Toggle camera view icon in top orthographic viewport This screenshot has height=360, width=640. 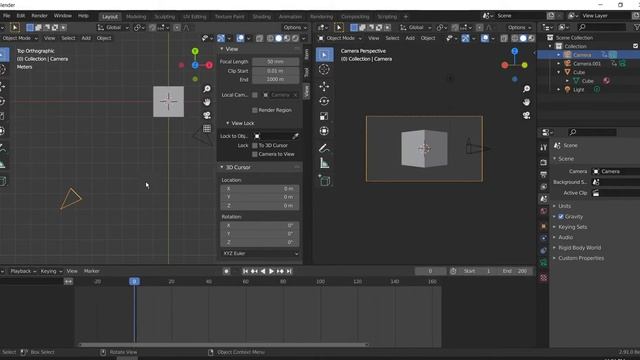pos(207,116)
